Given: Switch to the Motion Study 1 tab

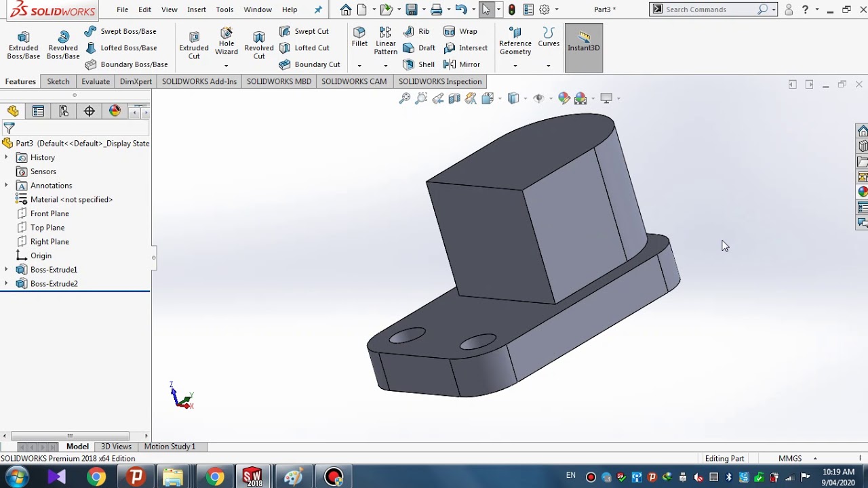Looking at the screenshot, I should point(170,447).
